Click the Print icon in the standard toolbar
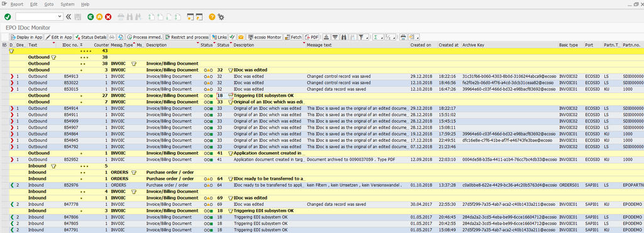The height and width of the screenshot is (233, 644). (121, 17)
